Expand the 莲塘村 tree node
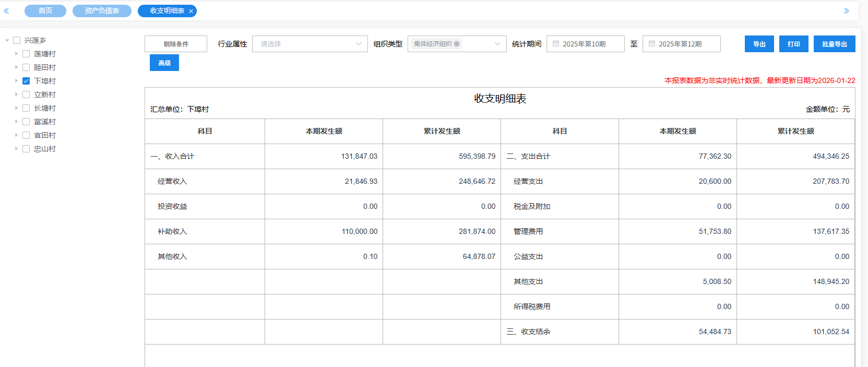Screen dimensions: 868x367 (16, 54)
